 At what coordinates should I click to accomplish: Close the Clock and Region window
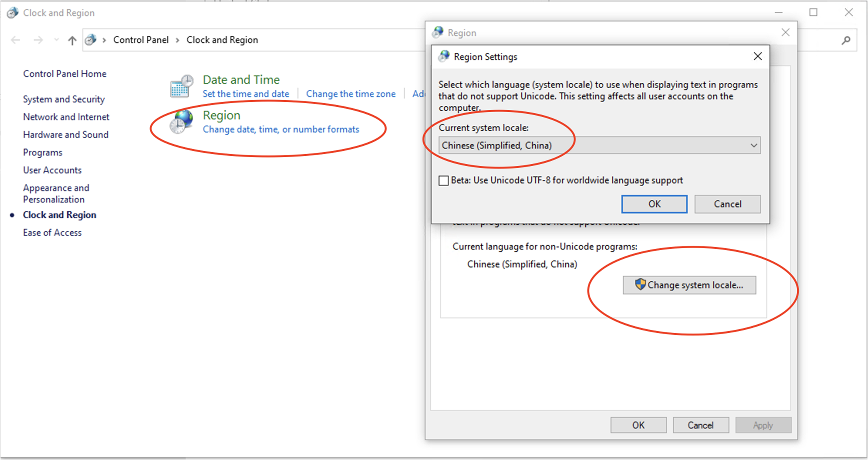848,12
